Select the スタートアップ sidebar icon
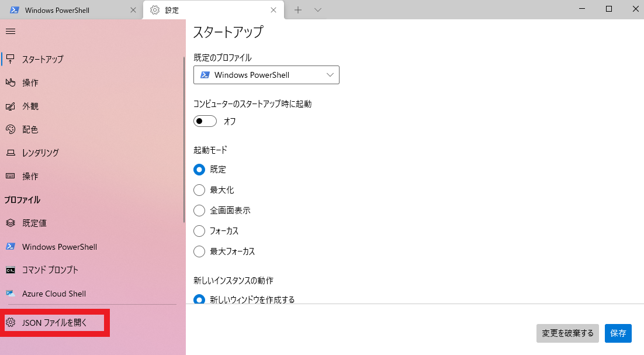Screen dimensions: 644x355 (x=10, y=59)
